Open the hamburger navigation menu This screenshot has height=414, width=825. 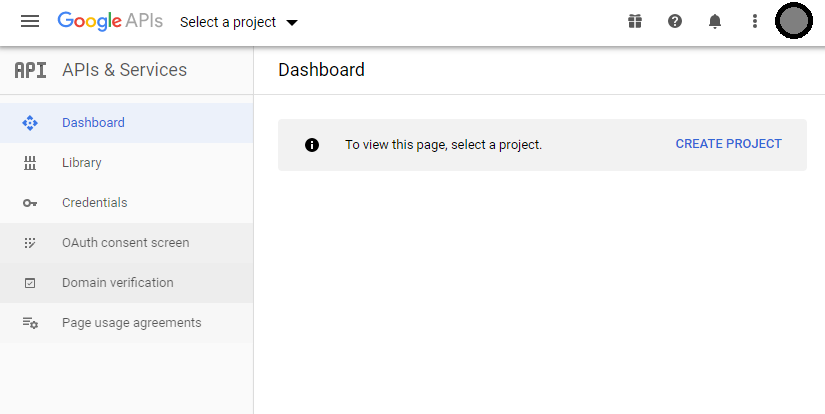[30, 21]
